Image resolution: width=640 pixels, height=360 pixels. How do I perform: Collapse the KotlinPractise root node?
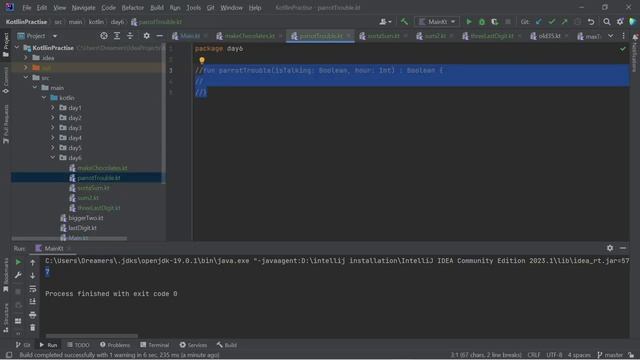point(17,48)
